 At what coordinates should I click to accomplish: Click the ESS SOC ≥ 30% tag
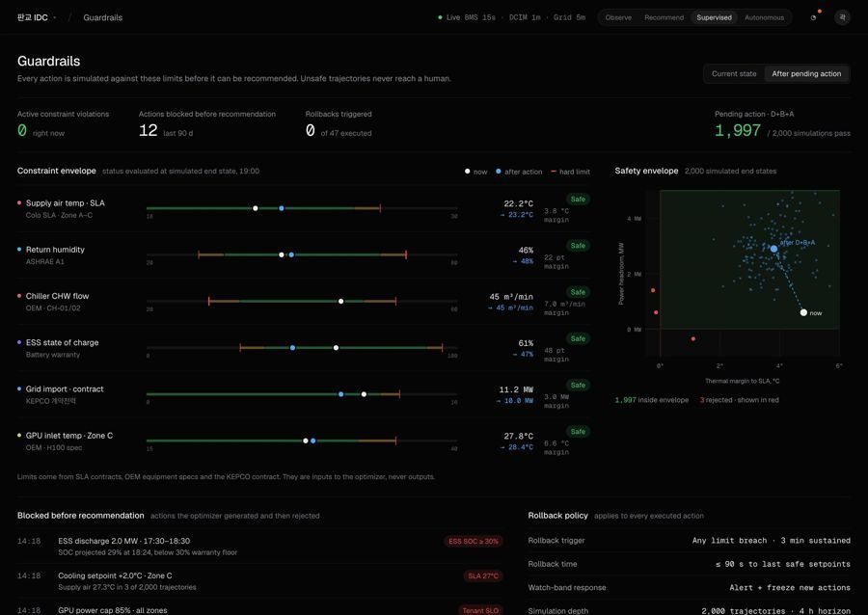click(x=474, y=541)
